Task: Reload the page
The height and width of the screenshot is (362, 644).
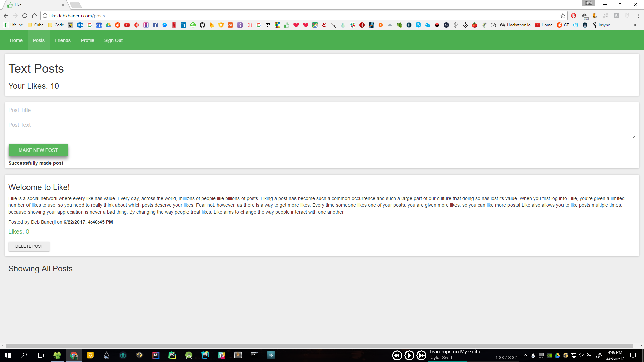Action: pyautogui.click(x=25, y=16)
